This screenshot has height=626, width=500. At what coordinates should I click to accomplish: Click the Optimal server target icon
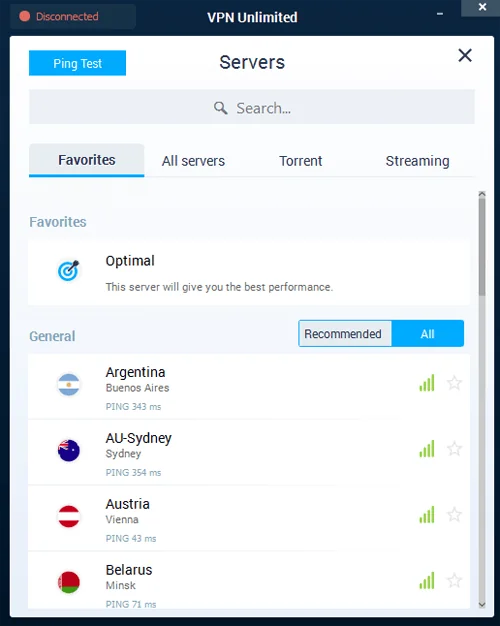pyautogui.click(x=68, y=271)
